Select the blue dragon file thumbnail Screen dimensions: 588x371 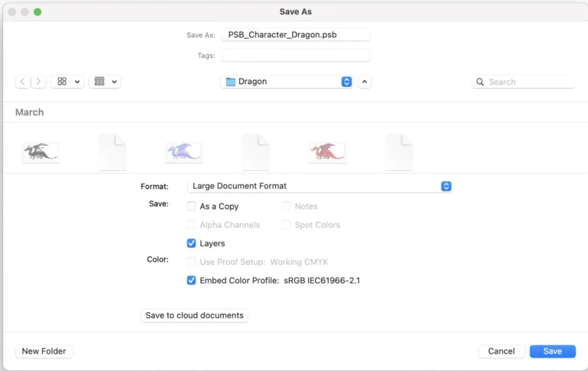click(x=184, y=152)
